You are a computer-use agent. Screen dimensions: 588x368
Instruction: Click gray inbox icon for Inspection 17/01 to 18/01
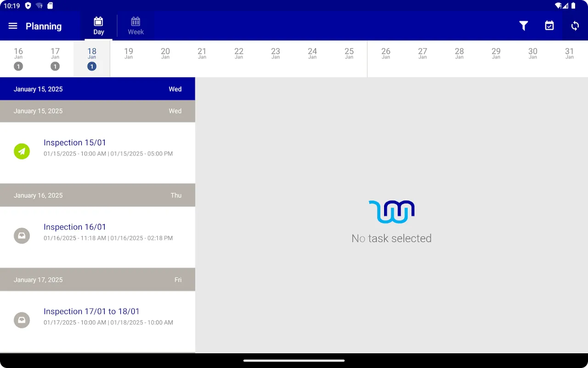click(22, 320)
